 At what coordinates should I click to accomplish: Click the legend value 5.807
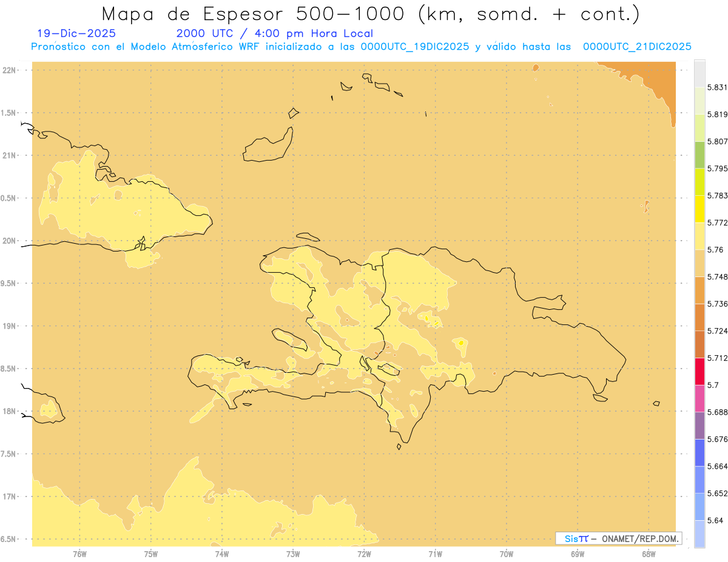718,141
